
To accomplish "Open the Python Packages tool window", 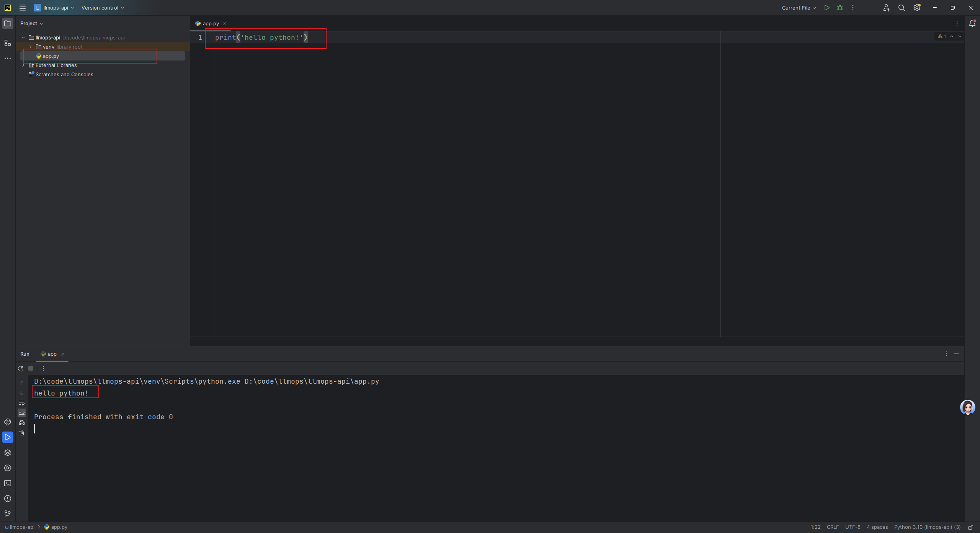I will tap(8, 453).
